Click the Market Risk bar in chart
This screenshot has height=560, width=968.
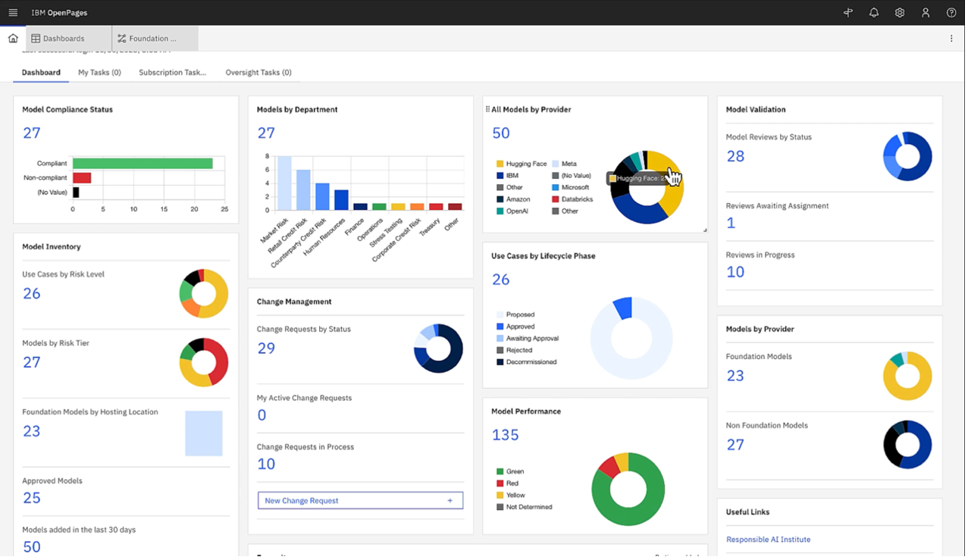click(284, 183)
